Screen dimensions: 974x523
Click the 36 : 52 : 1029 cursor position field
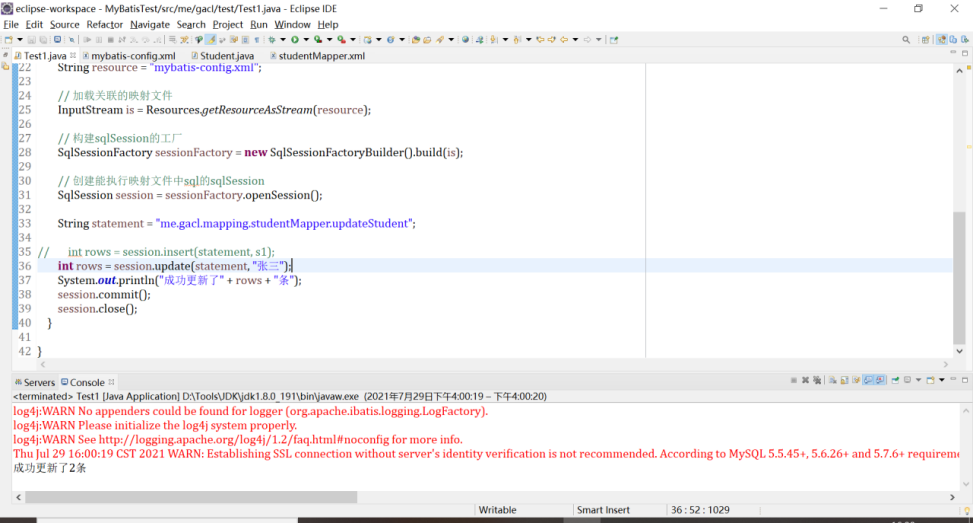(700, 510)
